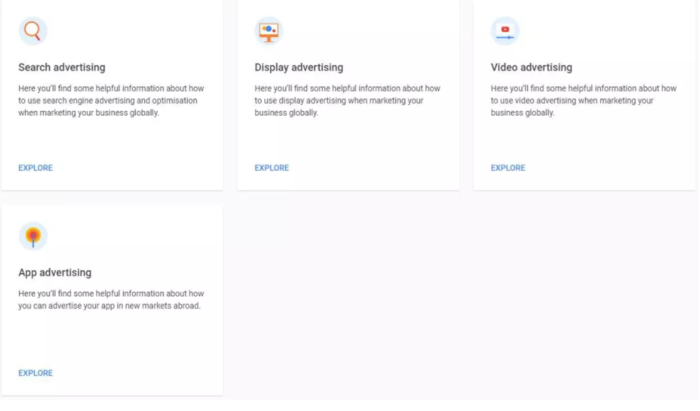Click blank area of Display advertising card

(371, 143)
